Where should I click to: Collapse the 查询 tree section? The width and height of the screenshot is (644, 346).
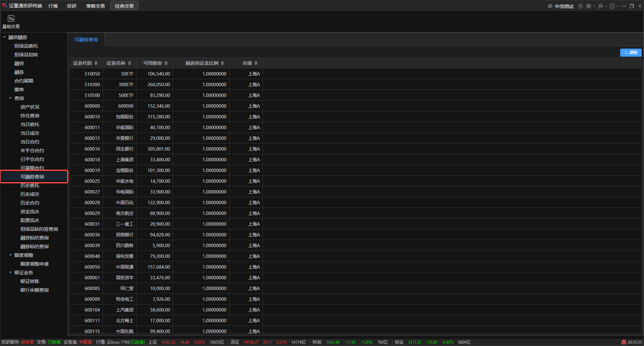pyautogui.click(x=10, y=98)
